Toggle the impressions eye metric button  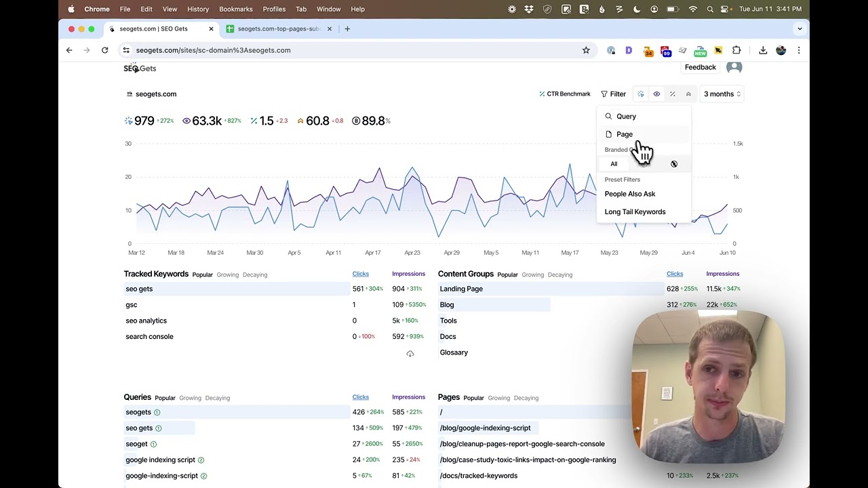coord(656,94)
